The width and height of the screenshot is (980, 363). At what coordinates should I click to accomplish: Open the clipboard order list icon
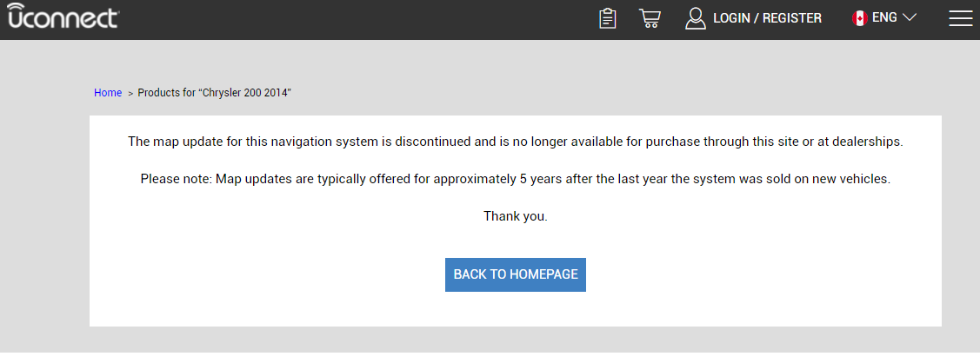(608, 18)
